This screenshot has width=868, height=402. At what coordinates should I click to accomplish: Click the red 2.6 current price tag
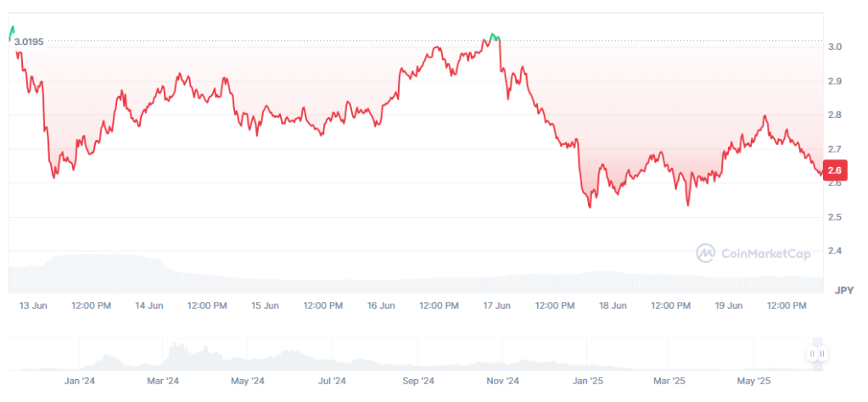[835, 170]
